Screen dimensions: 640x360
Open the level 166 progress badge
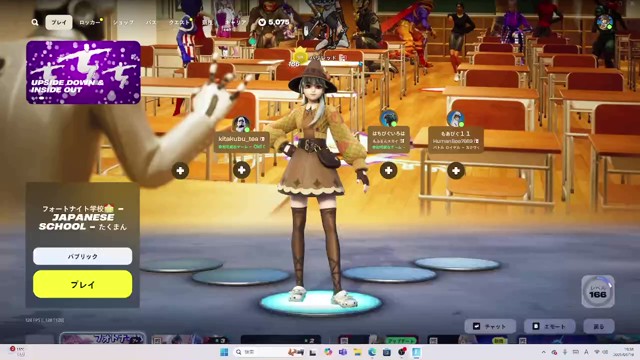pos(598,291)
